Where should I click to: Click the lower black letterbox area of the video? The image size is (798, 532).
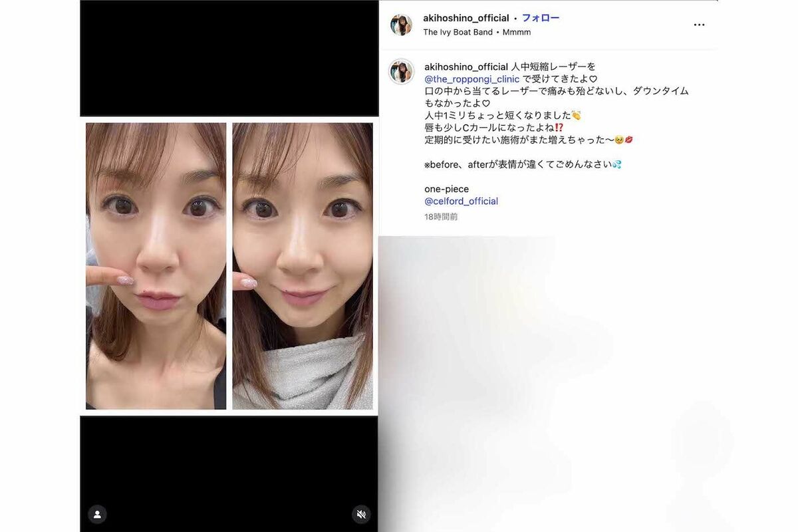229,473
